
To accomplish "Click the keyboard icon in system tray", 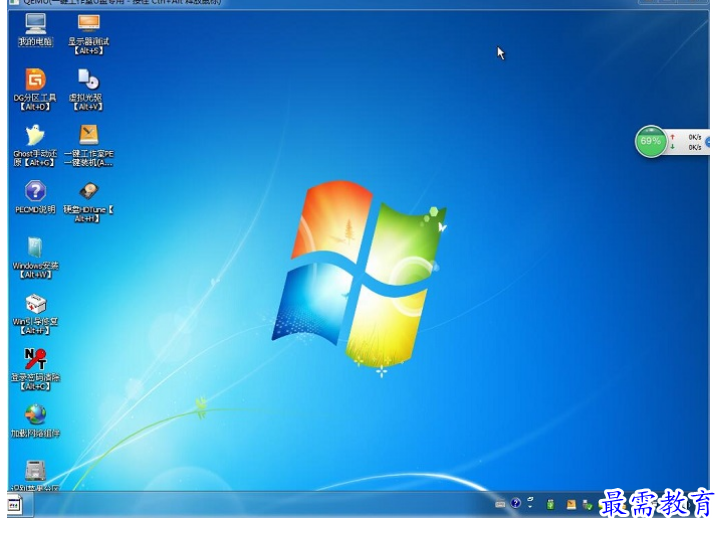I will (x=500, y=505).
